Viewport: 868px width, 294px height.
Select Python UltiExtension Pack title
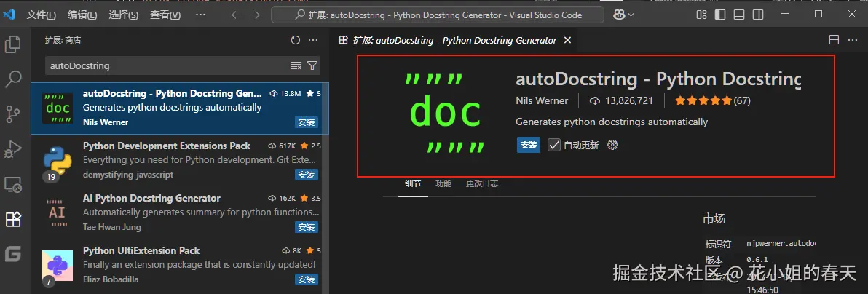tap(141, 250)
